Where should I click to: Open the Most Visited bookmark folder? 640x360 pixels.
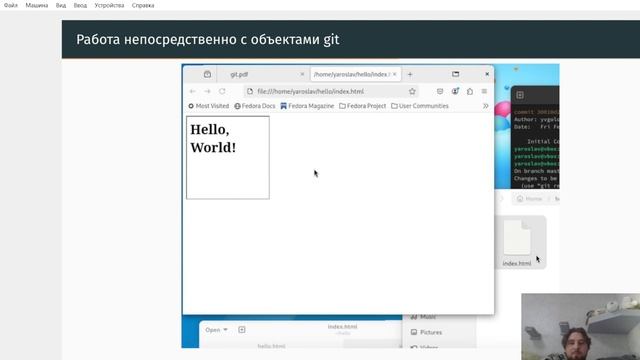209,106
